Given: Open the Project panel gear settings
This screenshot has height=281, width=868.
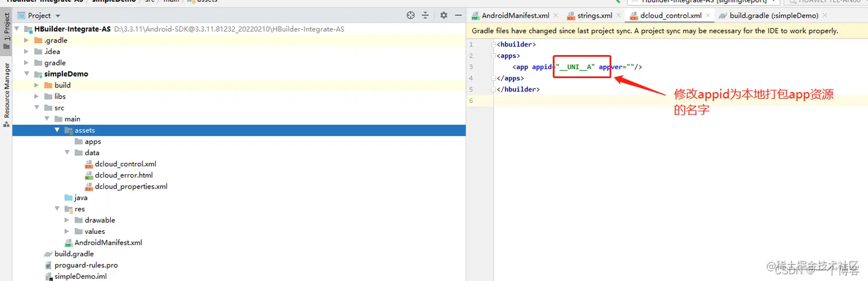Looking at the screenshot, I should [x=443, y=16].
